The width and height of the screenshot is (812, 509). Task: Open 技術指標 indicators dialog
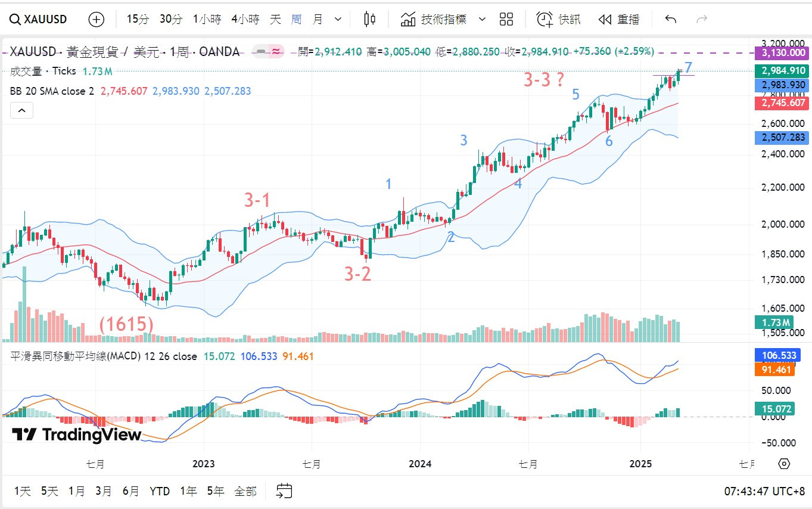[x=435, y=19]
